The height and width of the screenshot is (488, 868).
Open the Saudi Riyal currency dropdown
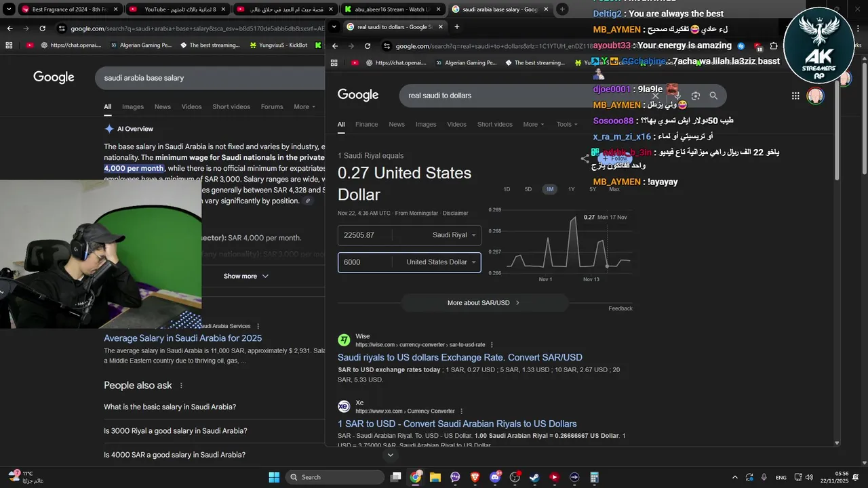click(x=454, y=235)
